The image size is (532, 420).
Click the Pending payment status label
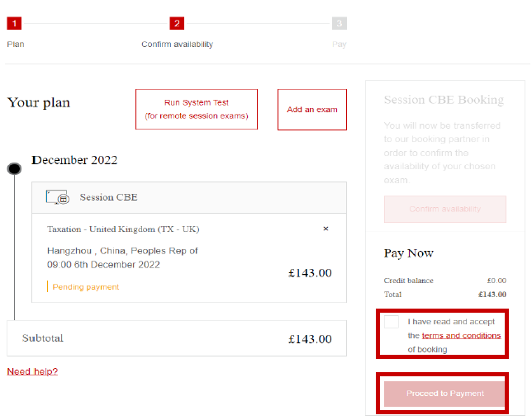point(85,287)
